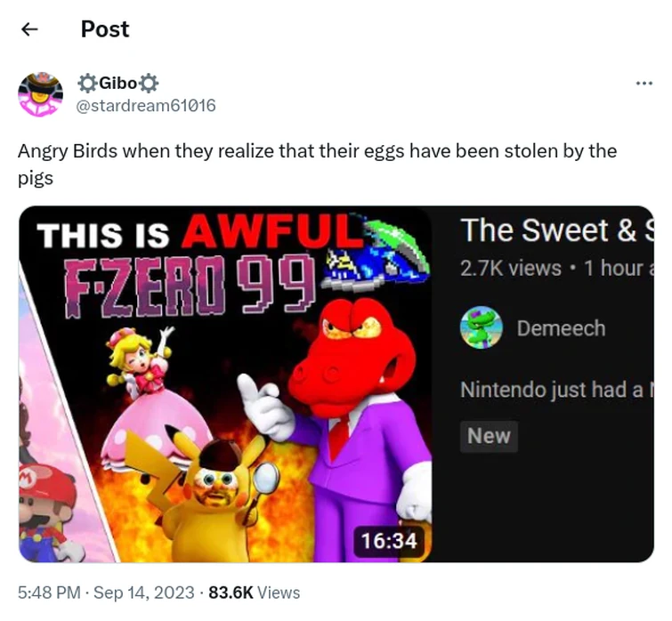Click the 16:34 video duration badge
This screenshot has height=621, width=672.
pyautogui.click(x=388, y=539)
